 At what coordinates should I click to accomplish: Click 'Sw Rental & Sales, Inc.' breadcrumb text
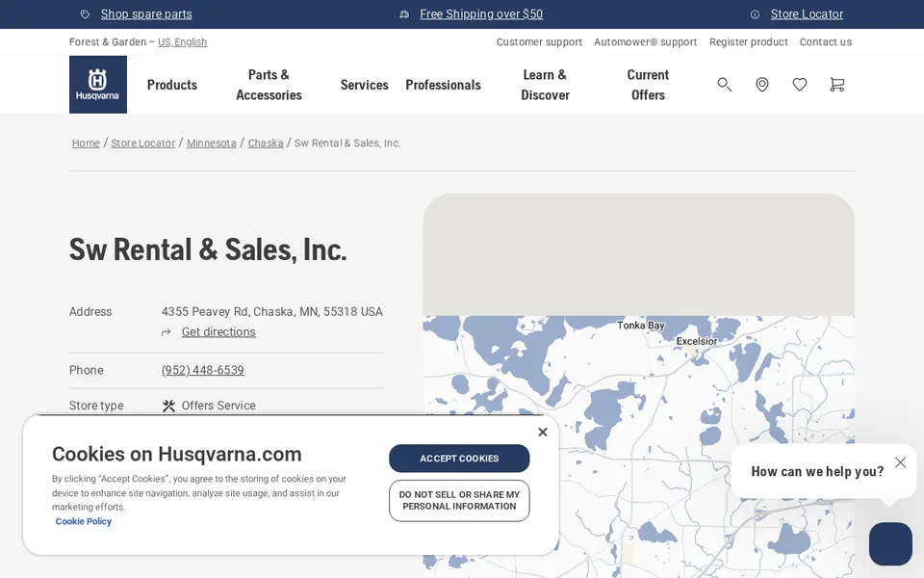click(347, 144)
